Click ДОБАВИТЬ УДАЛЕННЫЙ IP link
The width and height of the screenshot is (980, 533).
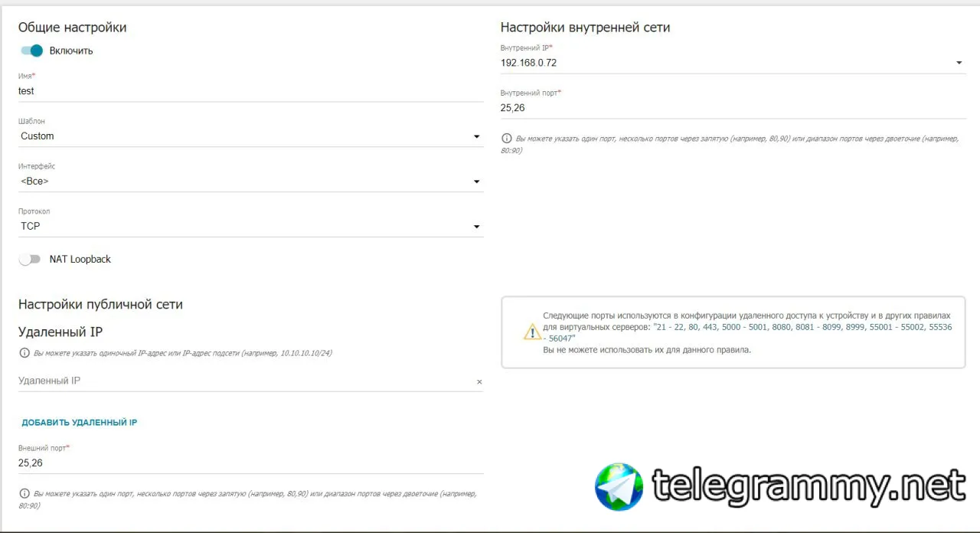pos(80,423)
